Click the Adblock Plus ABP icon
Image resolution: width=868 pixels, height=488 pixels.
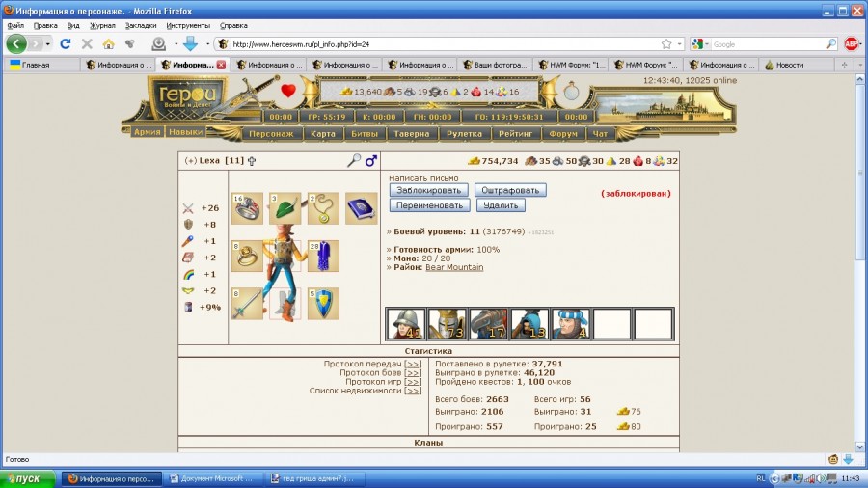(852, 43)
